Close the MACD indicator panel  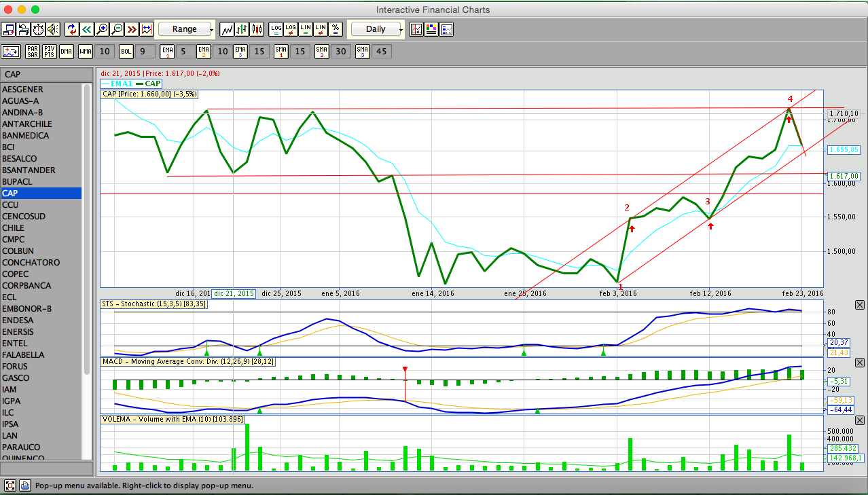pos(859,363)
